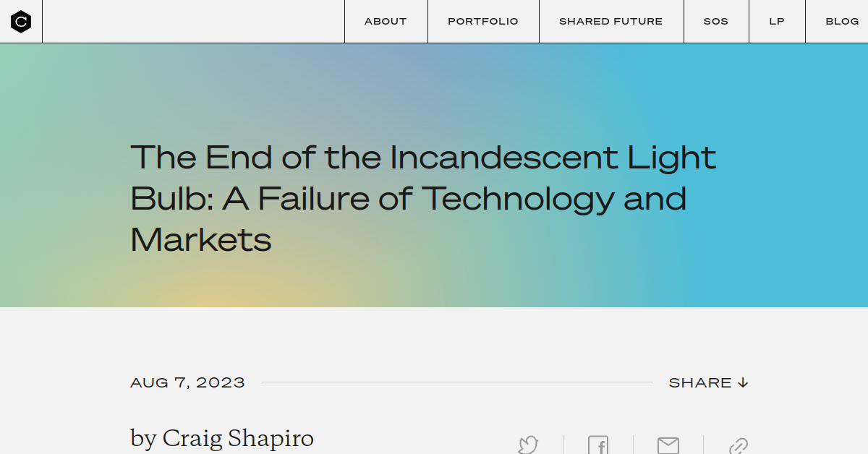This screenshot has height=454, width=868.
Task: Select the AUG 7, 2023 publish date
Action: point(187,382)
